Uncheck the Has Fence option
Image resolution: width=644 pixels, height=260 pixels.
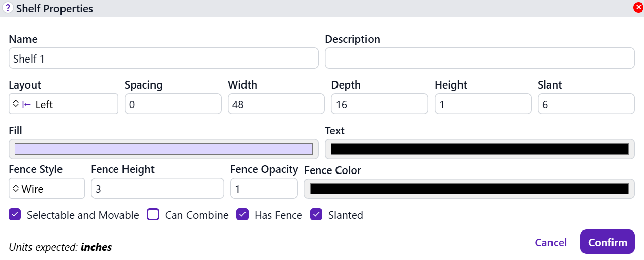(242, 215)
